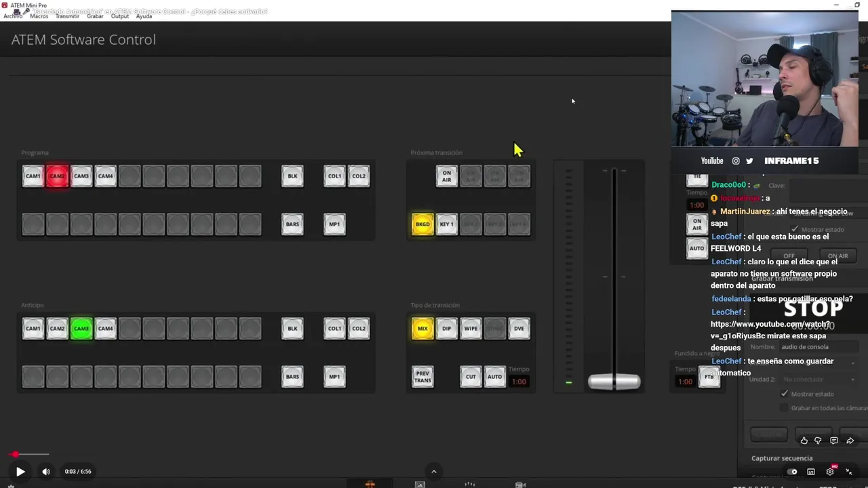The width and height of the screenshot is (868, 488).
Task: Choose the MIX transition type
Action: (422, 329)
